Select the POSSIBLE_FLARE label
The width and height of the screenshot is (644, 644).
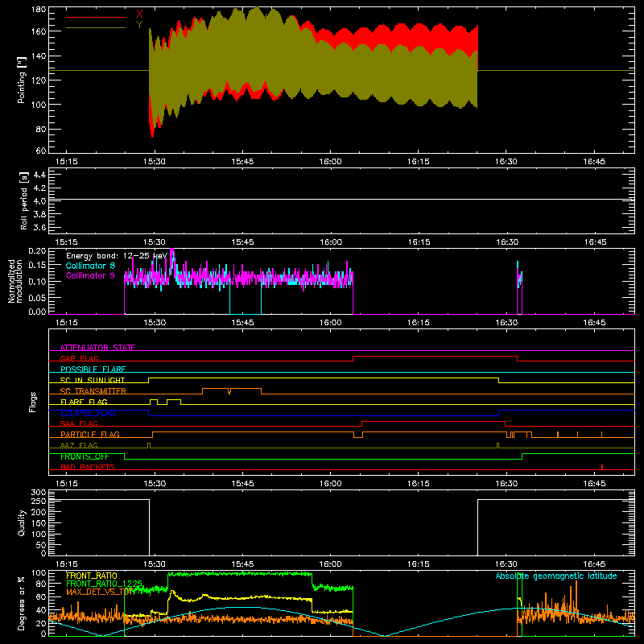(x=93, y=369)
